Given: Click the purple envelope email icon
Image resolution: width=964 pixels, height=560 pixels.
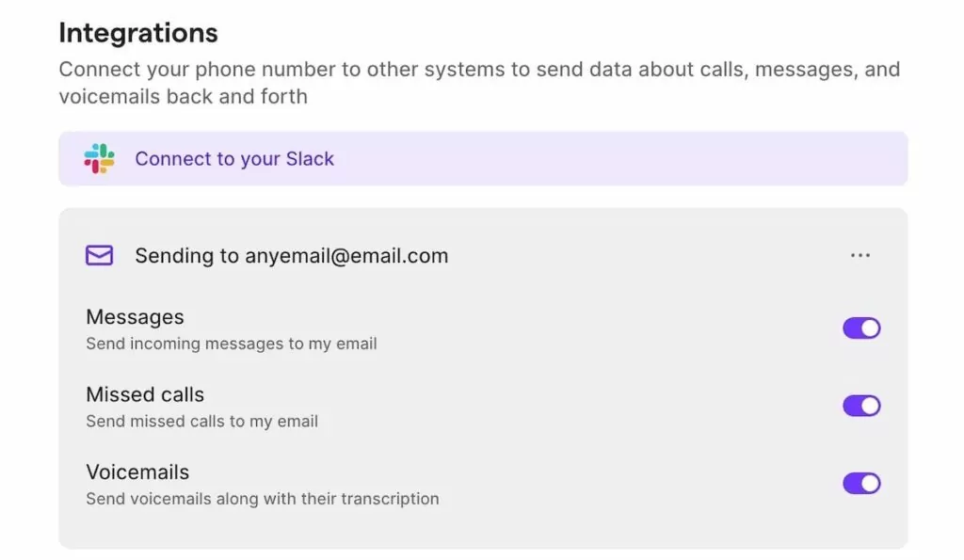Looking at the screenshot, I should pyautogui.click(x=99, y=255).
